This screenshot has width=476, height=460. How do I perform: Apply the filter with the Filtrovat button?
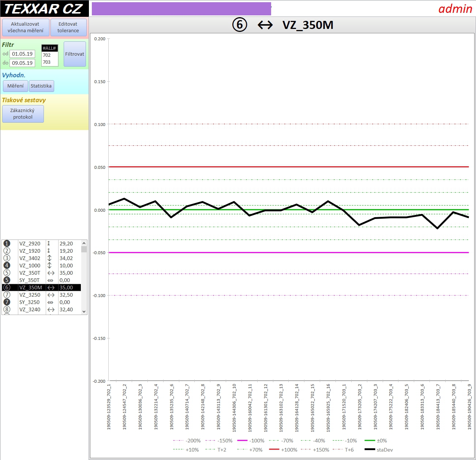pos(75,54)
